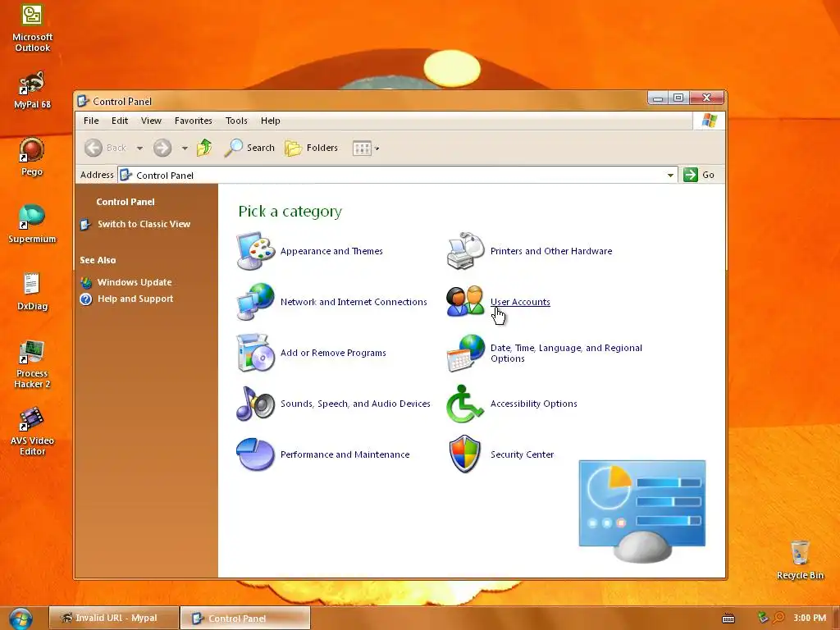Select the Pego desktop shortcut
The width and height of the screenshot is (840, 630).
pyautogui.click(x=32, y=157)
